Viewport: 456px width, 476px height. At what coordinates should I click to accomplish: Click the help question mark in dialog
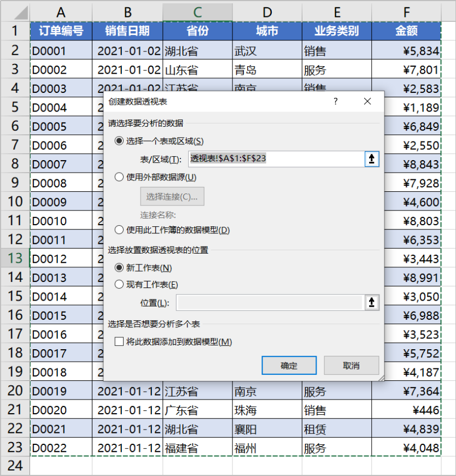pyautogui.click(x=336, y=102)
